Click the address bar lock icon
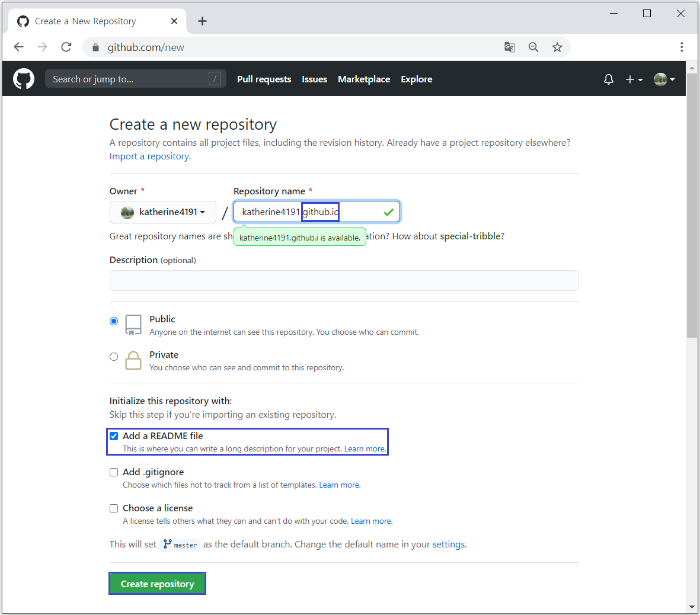 (95, 47)
